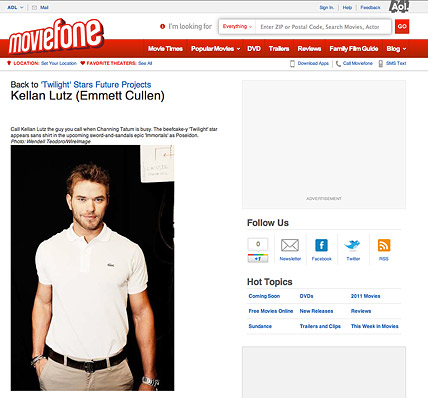This screenshot has height=398, width=428.
Task: Click the Download Apps link
Action: 313,63
